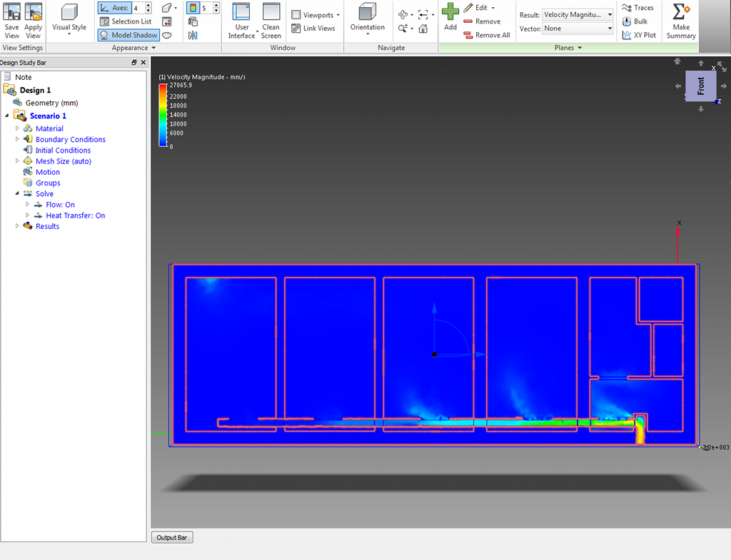
Task: Click the ViewCube down arrow
Action: click(701, 109)
